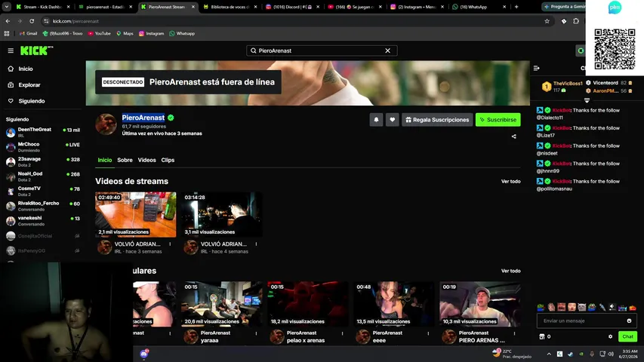The height and width of the screenshot is (362, 644).
Task: Open options menu of 4-week-old VOLVIÓ ADRIAN video
Action: tap(256, 244)
